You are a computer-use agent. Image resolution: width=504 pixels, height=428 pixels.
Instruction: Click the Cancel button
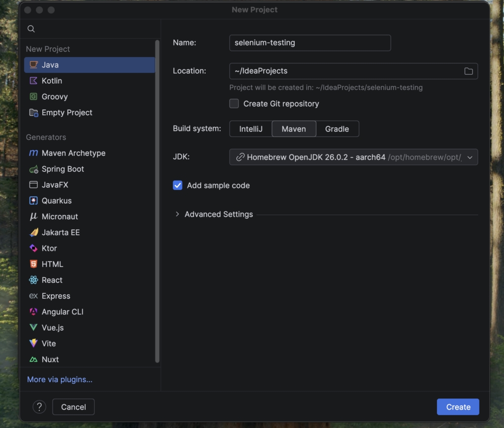pyautogui.click(x=73, y=407)
